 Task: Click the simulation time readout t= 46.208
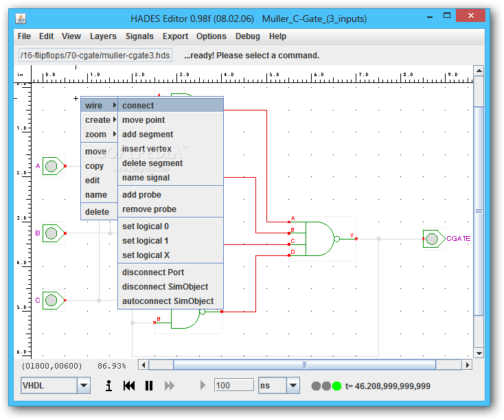point(388,386)
